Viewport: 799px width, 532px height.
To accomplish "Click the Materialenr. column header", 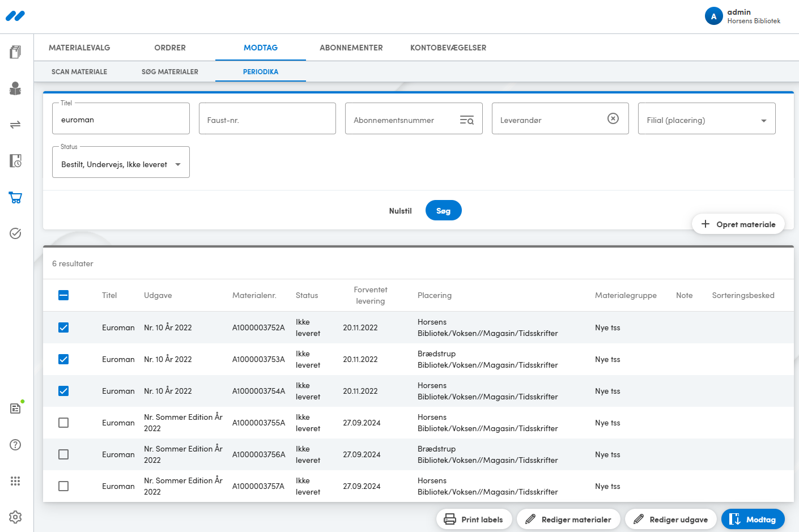I will coord(254,295).
